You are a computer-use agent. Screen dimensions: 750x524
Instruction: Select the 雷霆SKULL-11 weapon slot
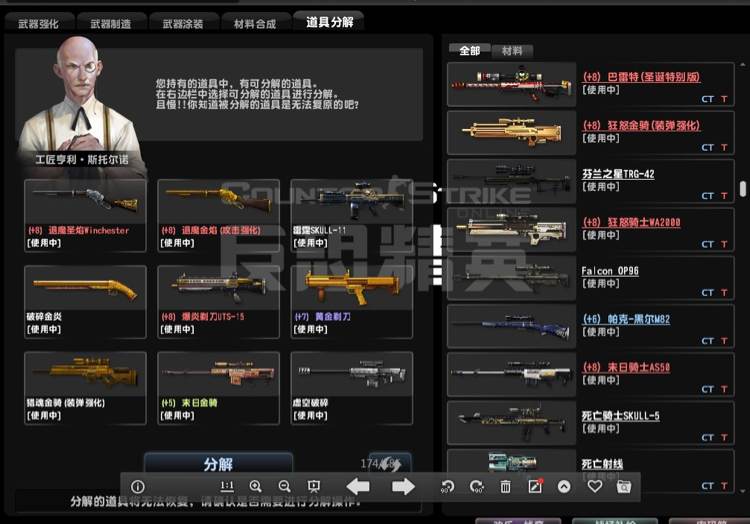tap(352, 215)
